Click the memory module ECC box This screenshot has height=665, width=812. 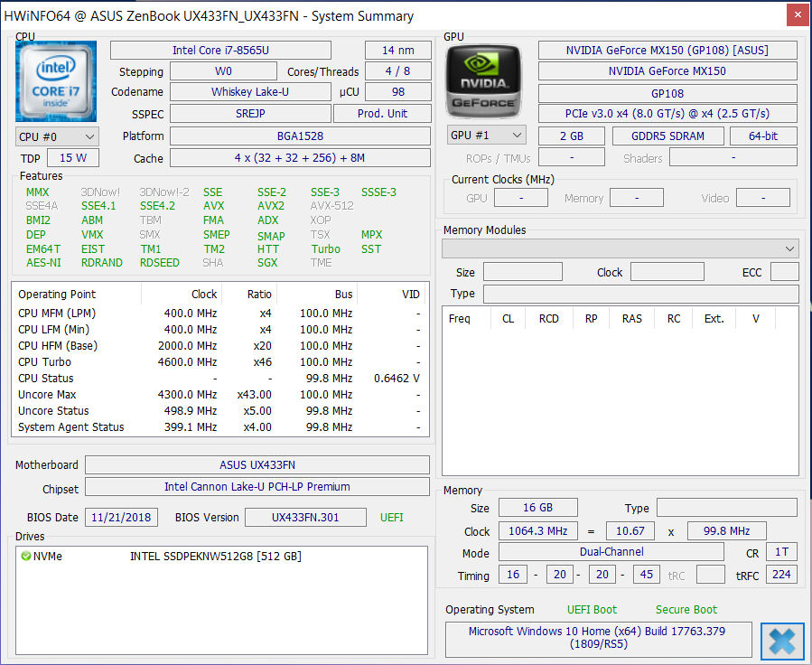click(x=785, y=272)
